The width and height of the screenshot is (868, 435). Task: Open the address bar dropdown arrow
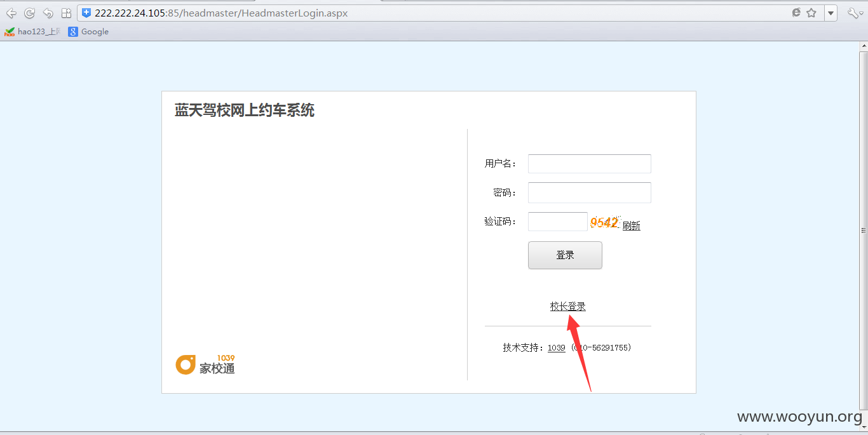click(831, 13)
